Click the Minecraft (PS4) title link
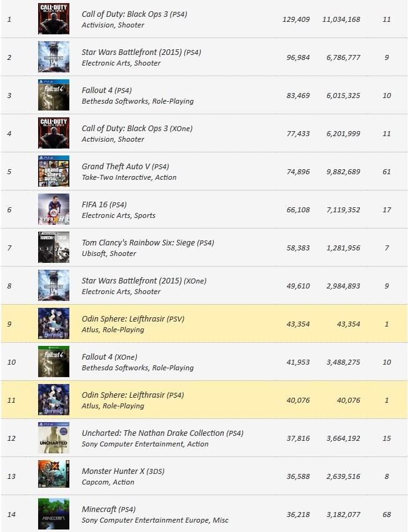Image resolution: width=408 pixels, height=532 pixels. pyautogui.click(x=109, y=510)
